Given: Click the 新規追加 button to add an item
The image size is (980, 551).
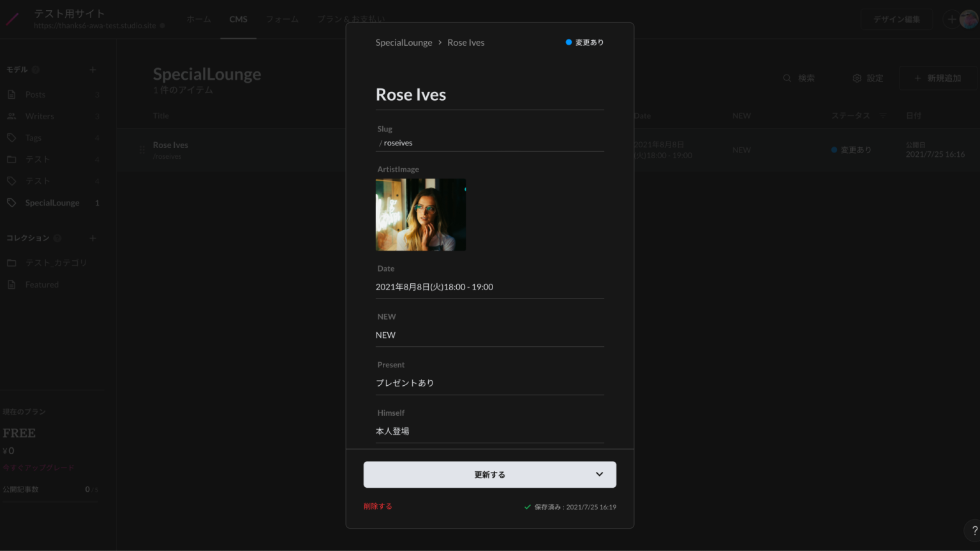Looking at the screenshot, I should (937, 78).
